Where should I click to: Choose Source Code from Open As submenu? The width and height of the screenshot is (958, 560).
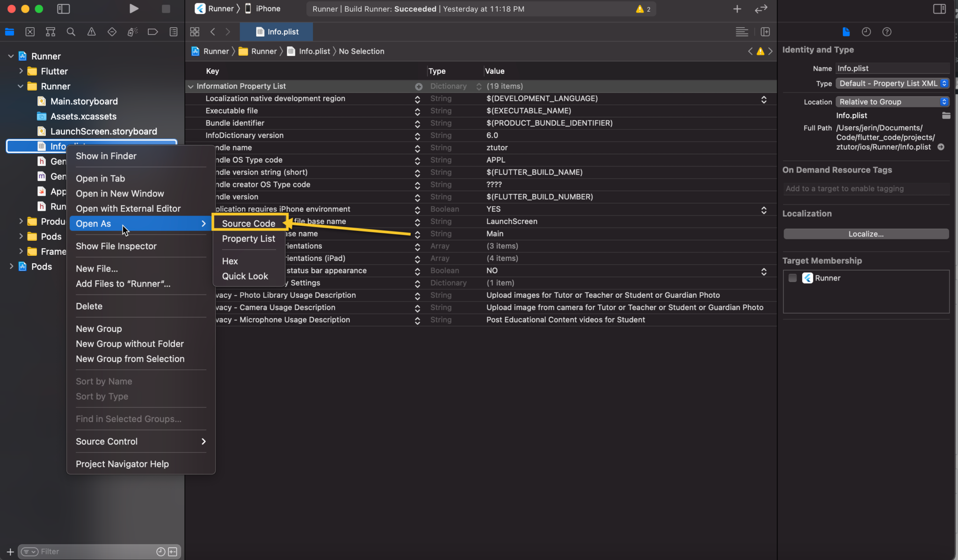[x=249, y=223]
